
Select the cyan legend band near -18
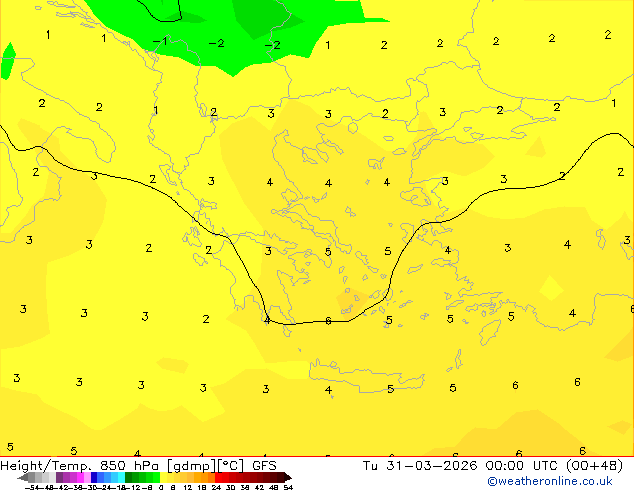(122, 477)
